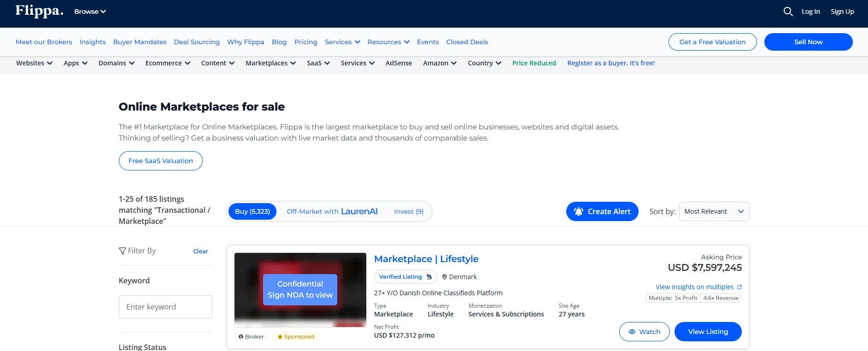The height and width of the screenshot is (351, 868).
Task: Click the verified badge icon in Verified Listing
Action: (x=429, y=277)
